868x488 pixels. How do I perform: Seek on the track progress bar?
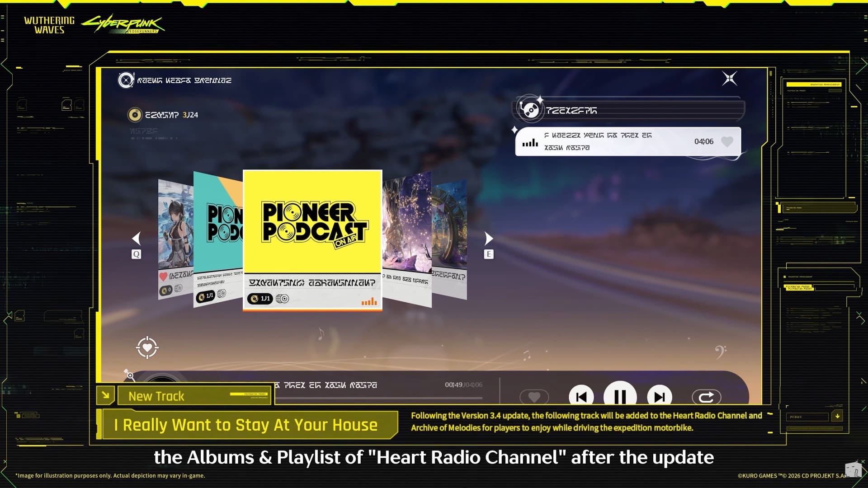coord(379,398)
